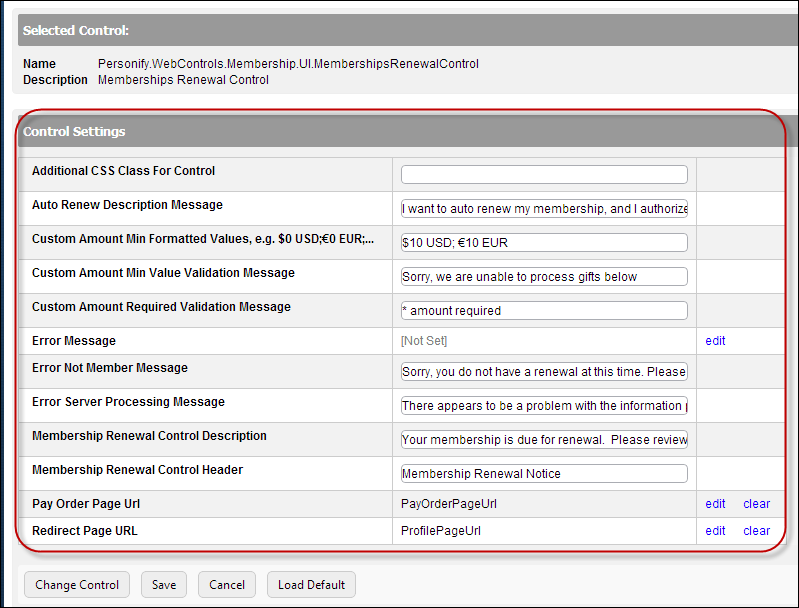Save the control settings

(164, 585)
